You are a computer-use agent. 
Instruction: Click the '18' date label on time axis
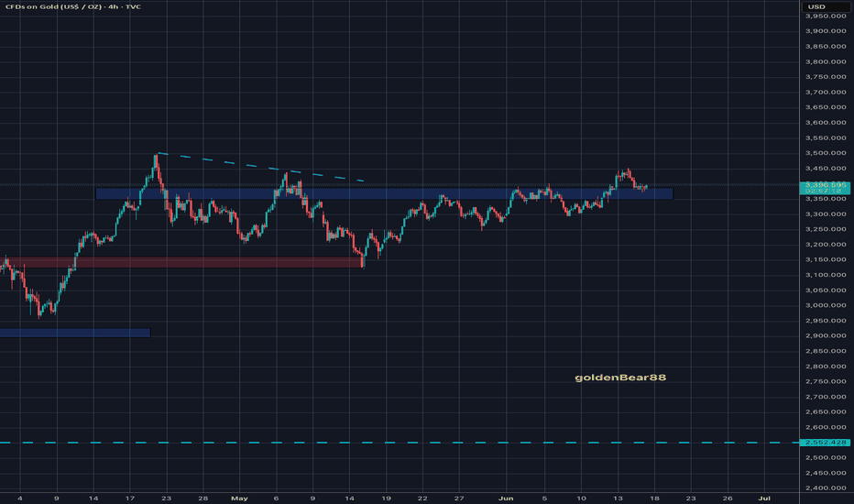point(654,498)
